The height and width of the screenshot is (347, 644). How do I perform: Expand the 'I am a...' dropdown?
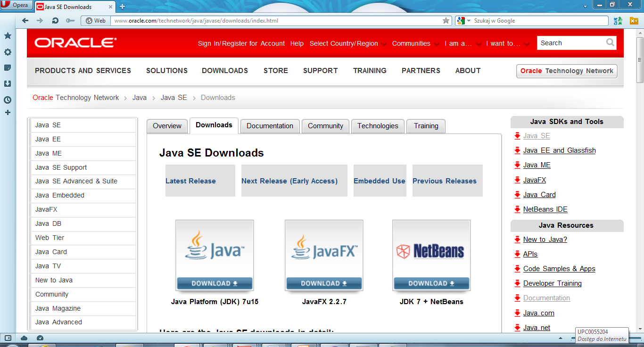[x=463, y=43]
